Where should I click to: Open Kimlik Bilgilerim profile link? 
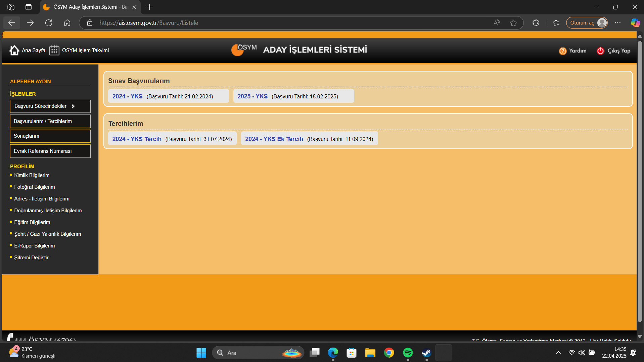(x=32, y=175)
